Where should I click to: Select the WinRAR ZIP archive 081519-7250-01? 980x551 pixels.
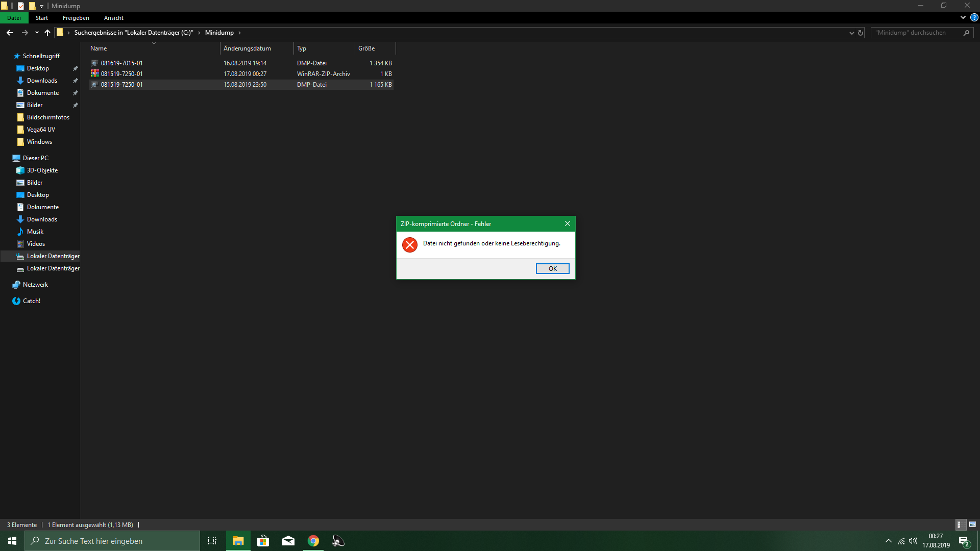point(121,74)
